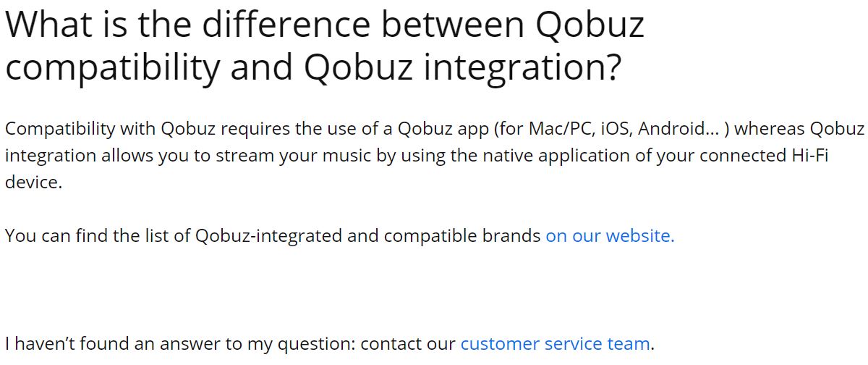Click the word 'Qobuz' in the heading's first line

pos(590,24)
